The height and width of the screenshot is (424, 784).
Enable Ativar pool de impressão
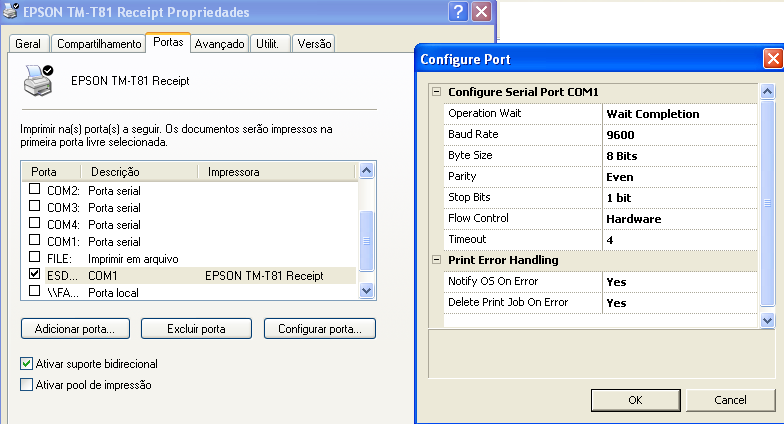click(26, 384)
